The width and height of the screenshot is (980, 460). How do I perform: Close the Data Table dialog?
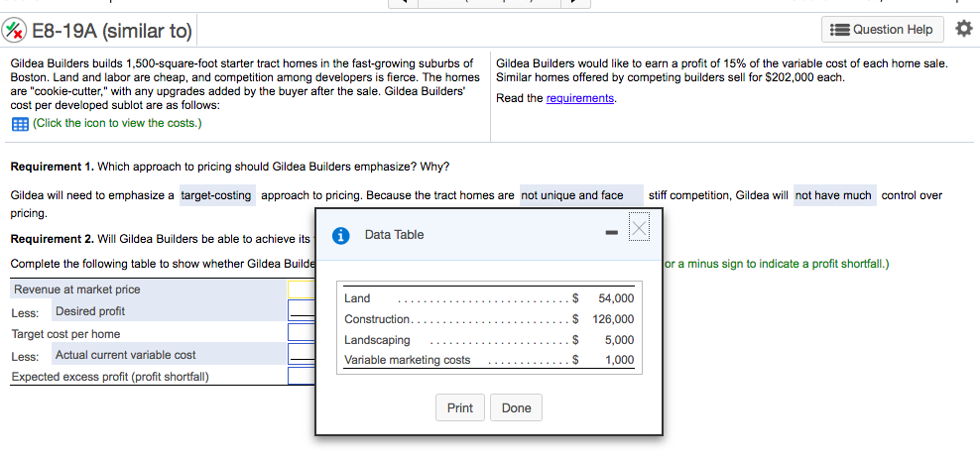pyautogui.click(x=639, y=227)
